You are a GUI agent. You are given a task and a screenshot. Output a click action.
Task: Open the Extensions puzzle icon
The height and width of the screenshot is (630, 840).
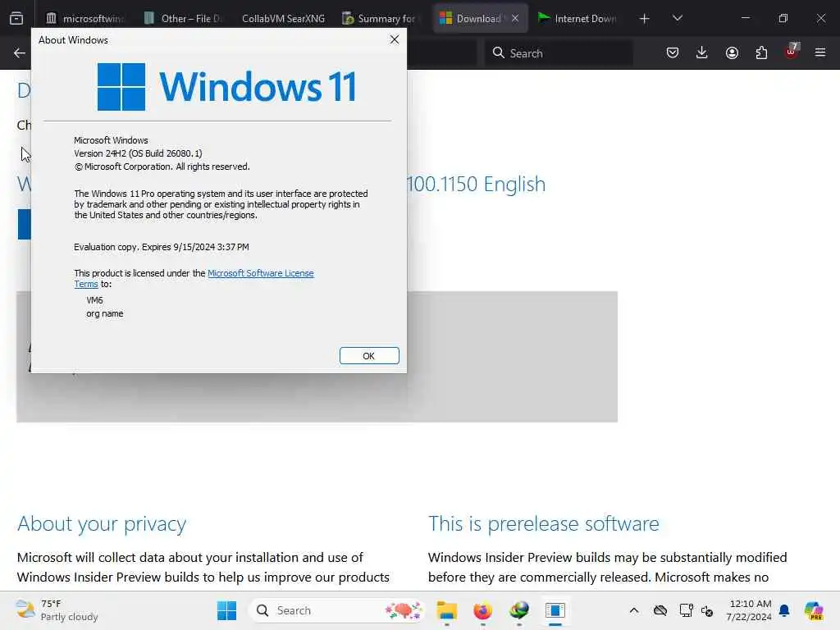[x=761, y=52]
